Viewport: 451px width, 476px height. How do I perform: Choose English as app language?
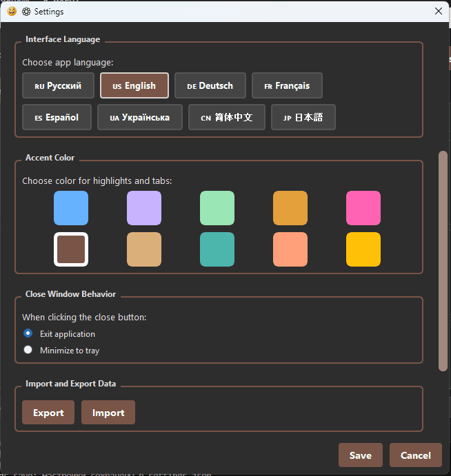(134, 86)
